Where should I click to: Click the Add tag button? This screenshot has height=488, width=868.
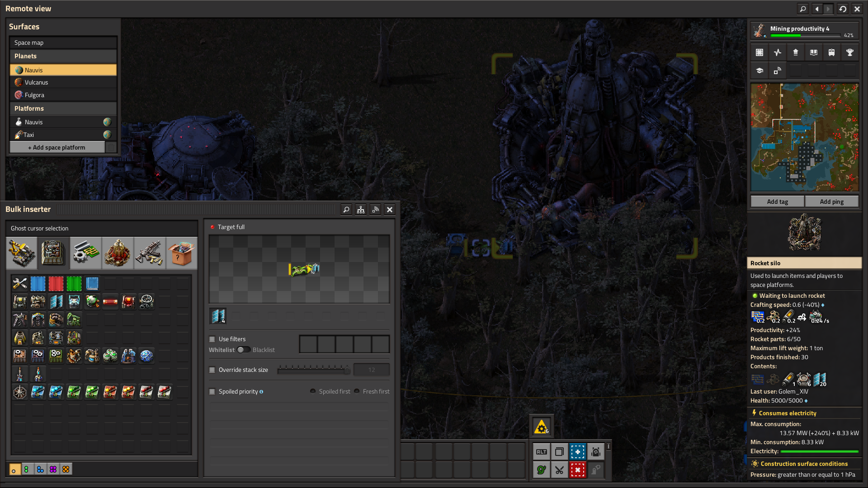pos(777,202)
